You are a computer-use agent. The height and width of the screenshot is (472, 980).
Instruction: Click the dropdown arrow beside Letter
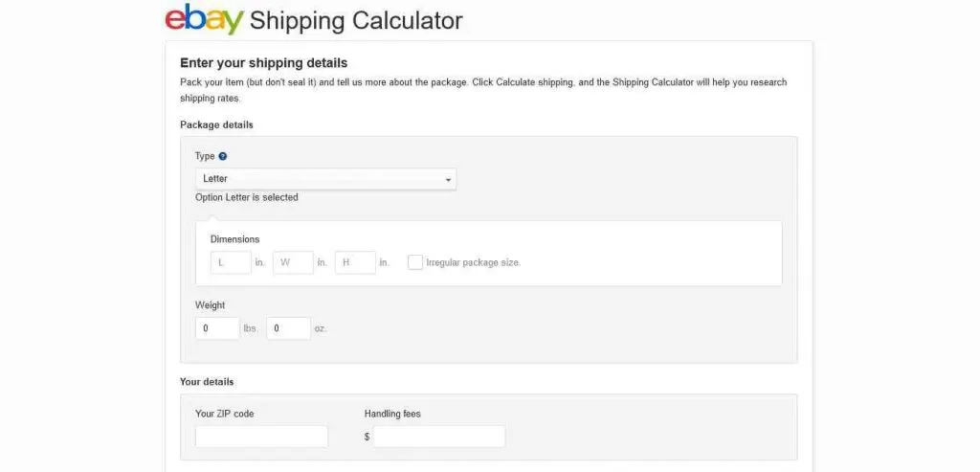click(x=448, y=180)
